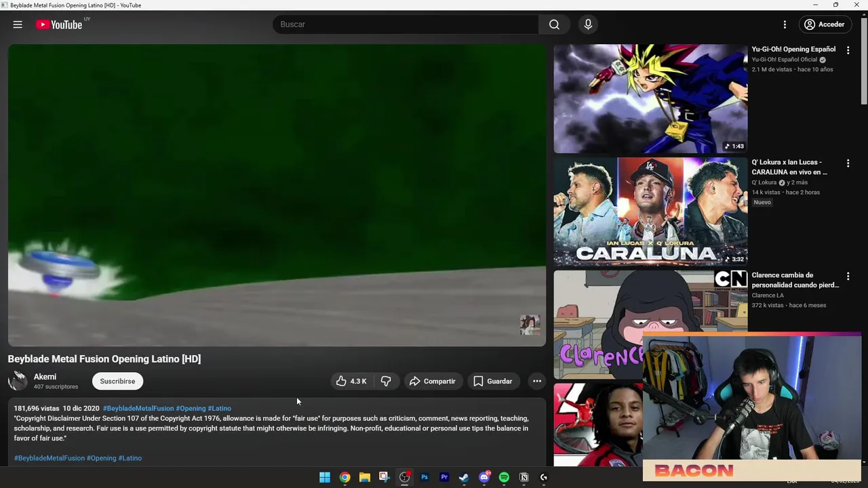Viewport: 868px width, 488px height.
Task: Dislike the video with thumbs down
Action: [x=385, y=381]
